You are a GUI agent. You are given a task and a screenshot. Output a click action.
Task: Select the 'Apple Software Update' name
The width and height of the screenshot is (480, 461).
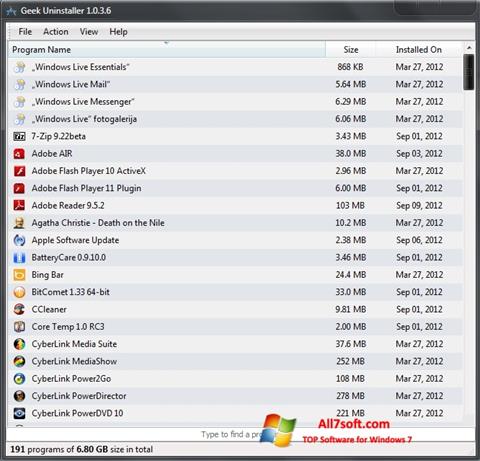tap(75, 240)
